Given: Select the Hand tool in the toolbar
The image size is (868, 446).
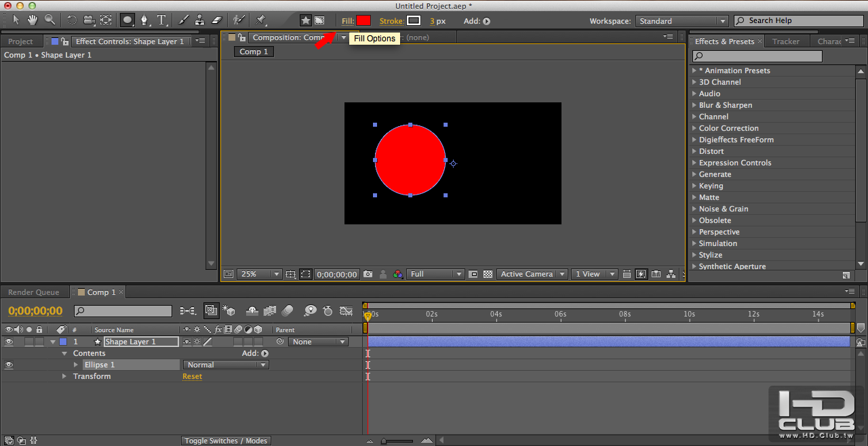Looking at the screenshot, I should 32,20.
